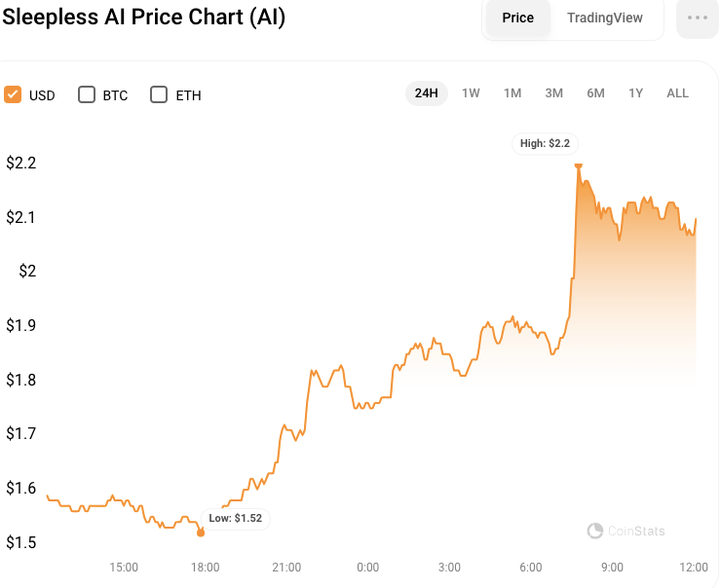Select the 6M time range

[595, 93]
